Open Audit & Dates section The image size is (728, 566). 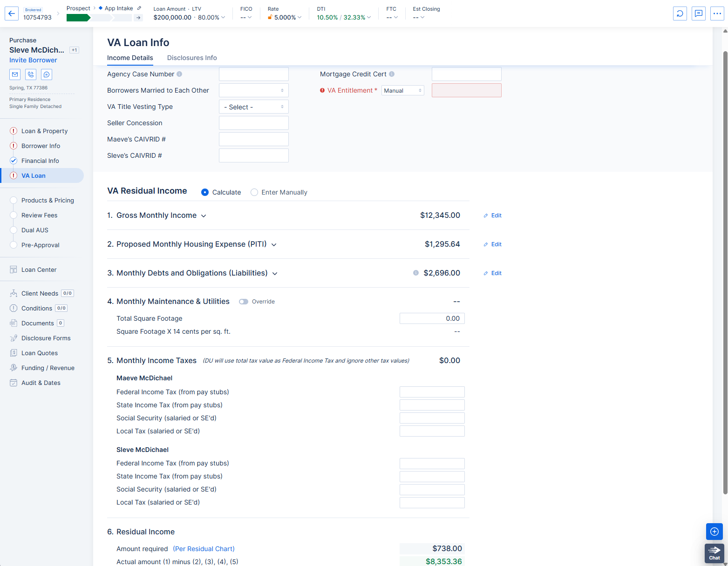(x=41, y=383)
